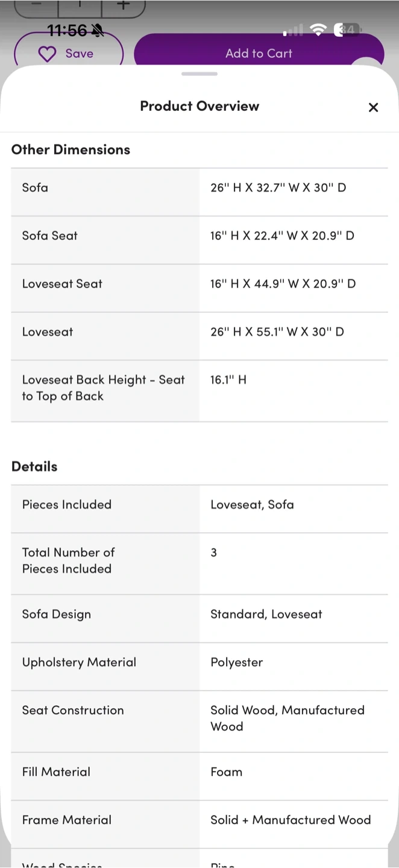This screenshot has width=399, height=868.
Task: Tap the Polyester upholstery material value
Action: pos(236,662)
